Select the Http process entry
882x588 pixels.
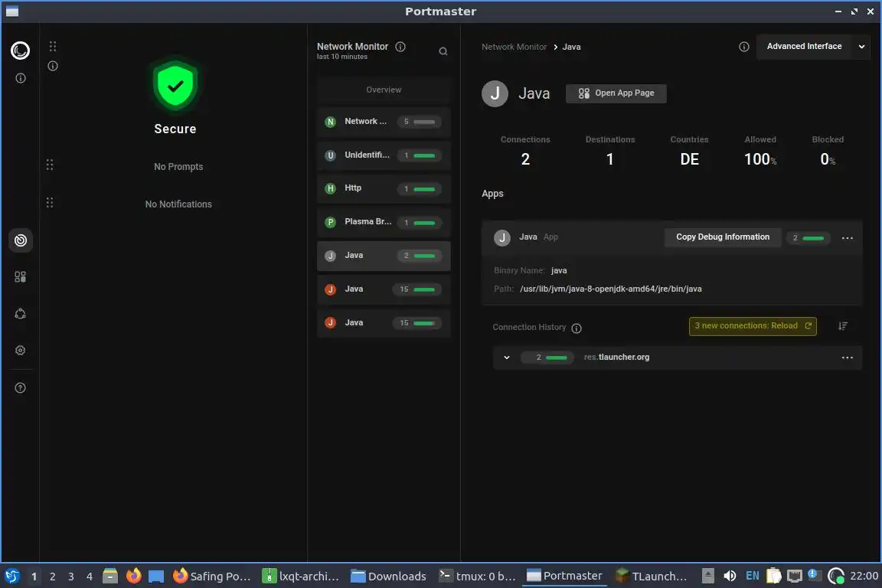point(384,189)
